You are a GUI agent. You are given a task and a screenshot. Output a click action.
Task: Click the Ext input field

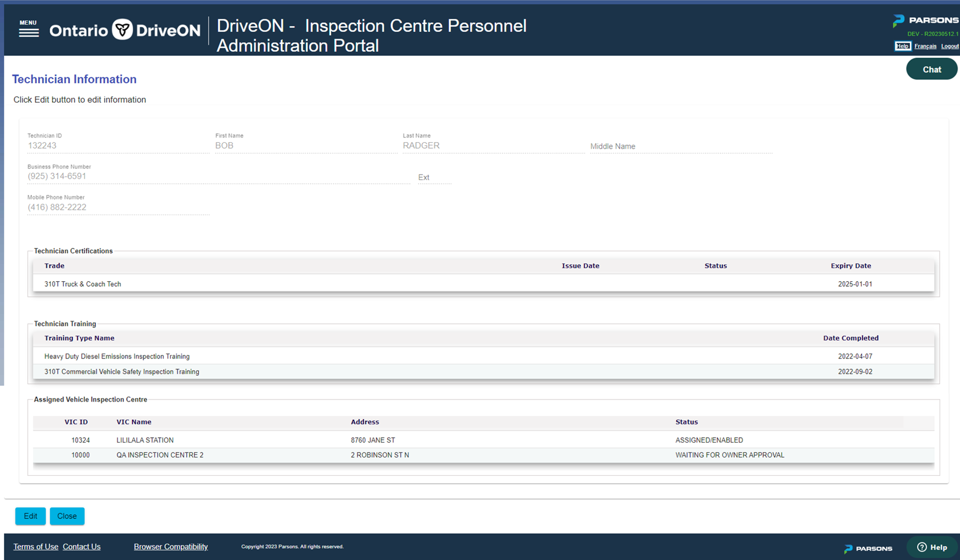[434, 177]
